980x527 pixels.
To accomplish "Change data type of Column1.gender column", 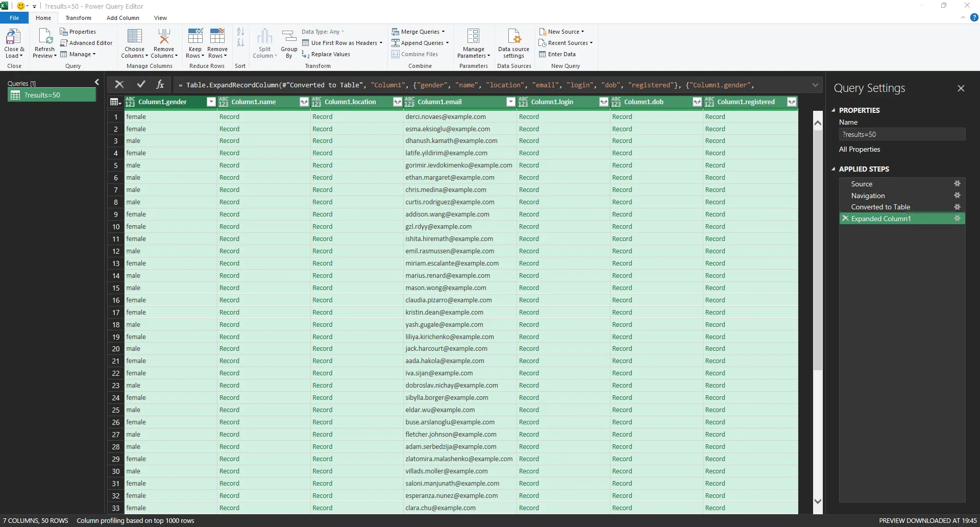I will click(x=130, y=102).
